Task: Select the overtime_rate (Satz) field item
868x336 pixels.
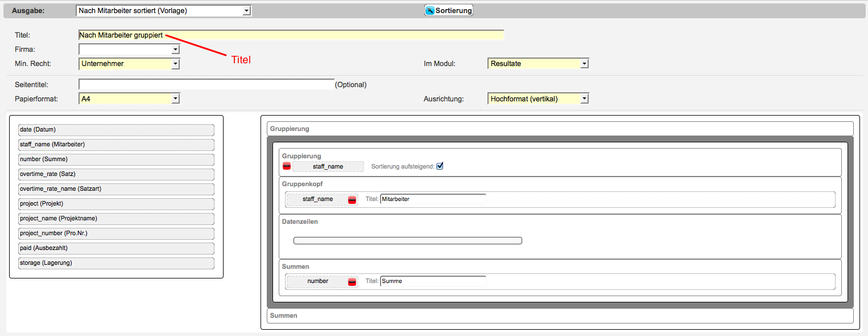Action: pyautogui.click(x=116, y=174)
